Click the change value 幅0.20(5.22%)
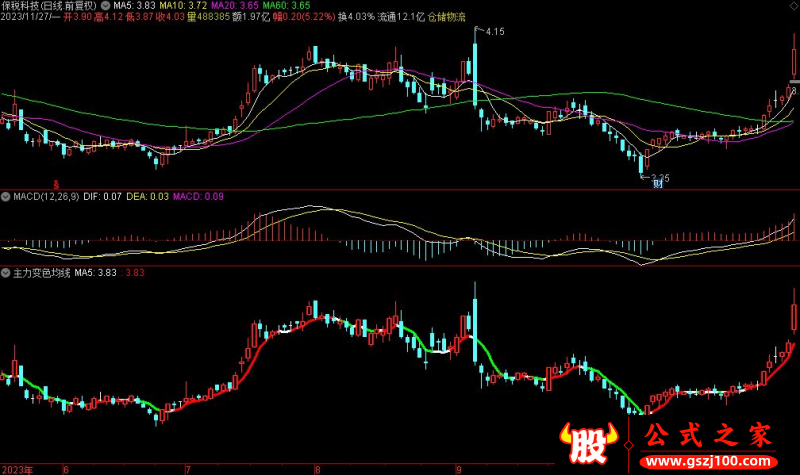The image size is (800, 475). [x=304, y=17]
